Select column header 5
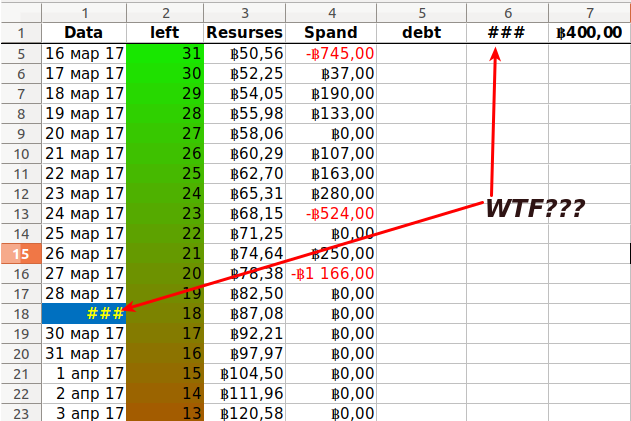Viewport: 631px width, 421px height. coord(421,13)
